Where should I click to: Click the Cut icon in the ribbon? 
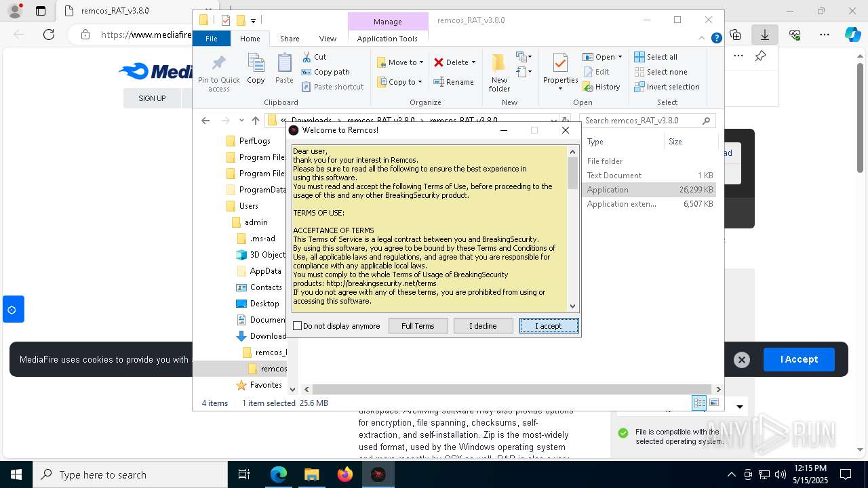(x=314, y=57)
